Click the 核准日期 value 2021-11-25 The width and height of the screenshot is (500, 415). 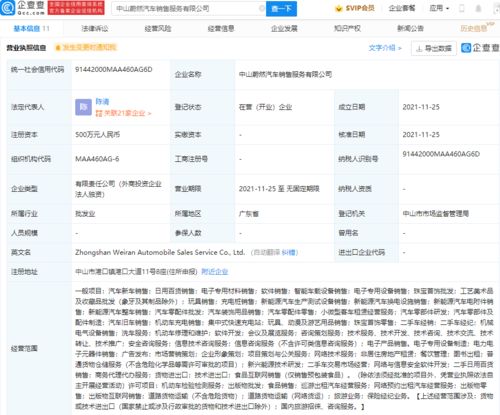pyautogui.click(x=421, y=135)
